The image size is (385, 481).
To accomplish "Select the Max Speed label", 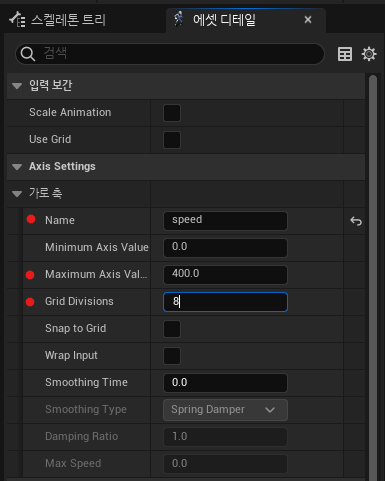I will [73, 464].
